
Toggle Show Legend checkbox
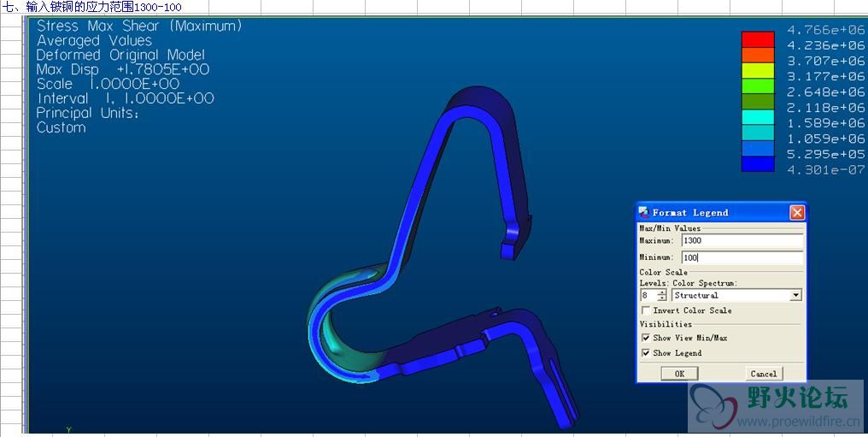click(x=646, y=353)
